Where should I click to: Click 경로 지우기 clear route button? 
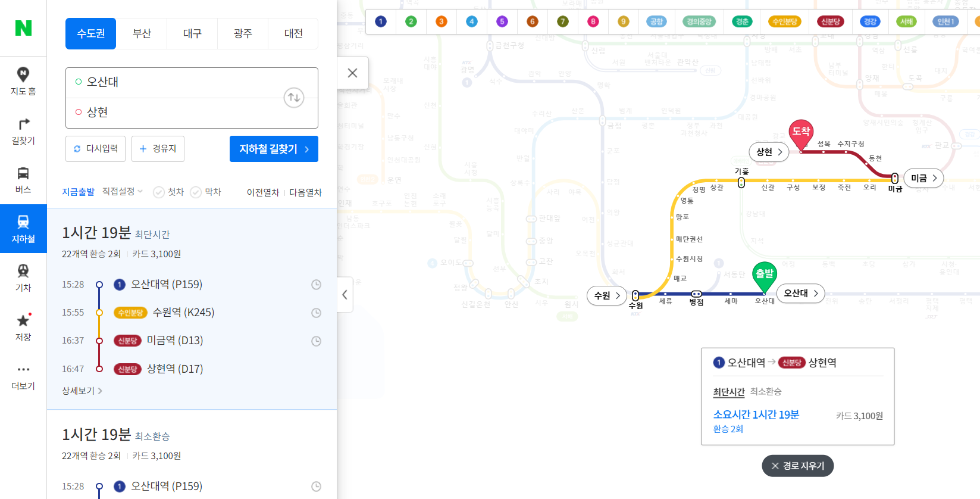pos(797,466)
